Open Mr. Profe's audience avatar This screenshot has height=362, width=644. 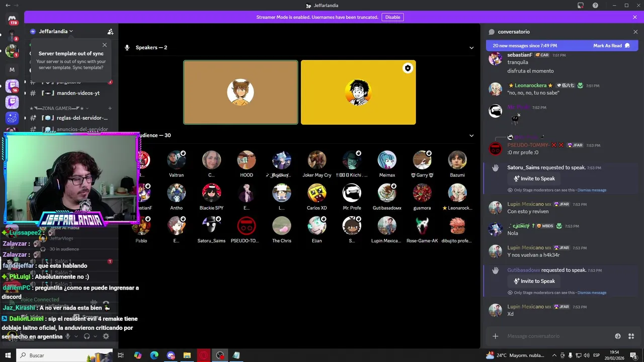tap(352, 193)
